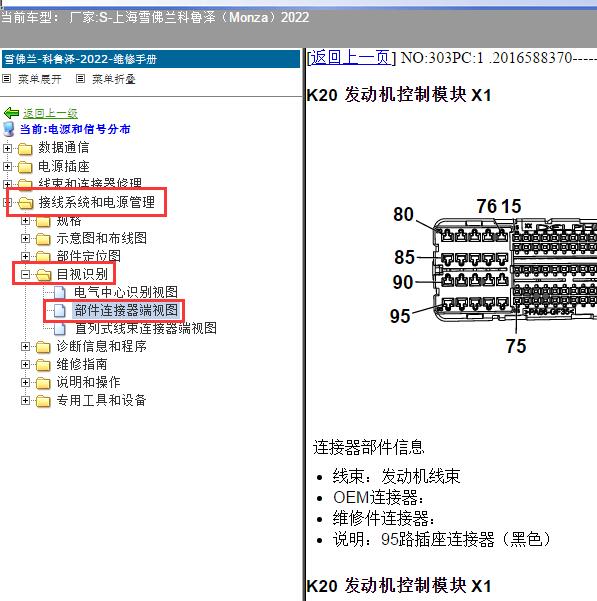Click the 当前:电源和信号分布 label
Screen dimensions: 597x601
click(75, 129)
